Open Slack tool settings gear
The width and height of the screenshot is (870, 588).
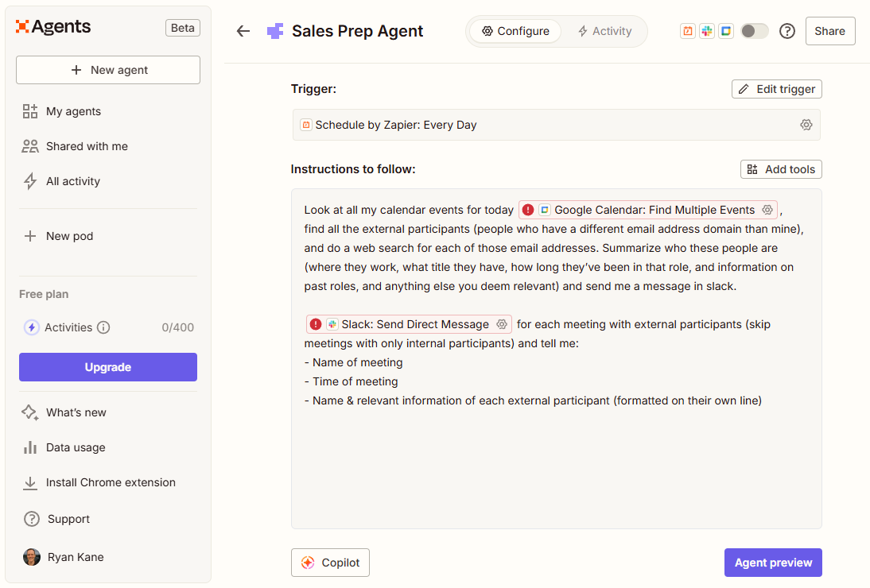[x=502, y=324]
